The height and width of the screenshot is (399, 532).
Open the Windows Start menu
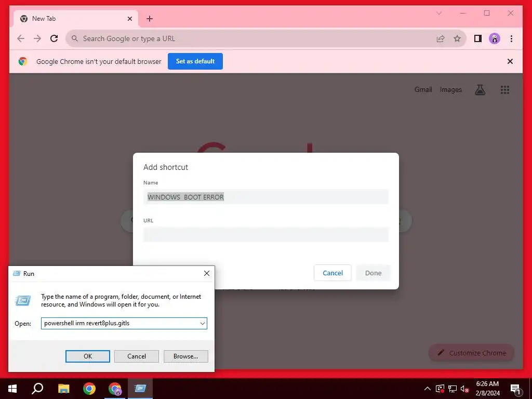coord(12,389)
